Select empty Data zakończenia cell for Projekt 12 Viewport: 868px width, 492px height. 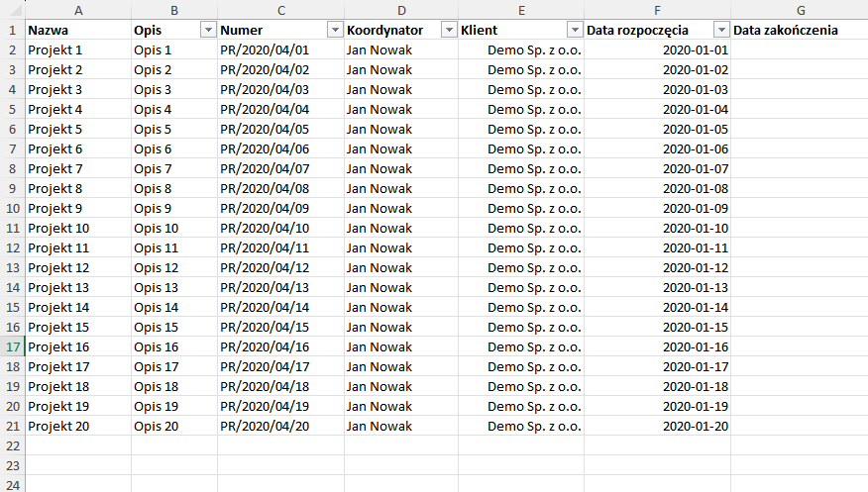tap(800, 268)
